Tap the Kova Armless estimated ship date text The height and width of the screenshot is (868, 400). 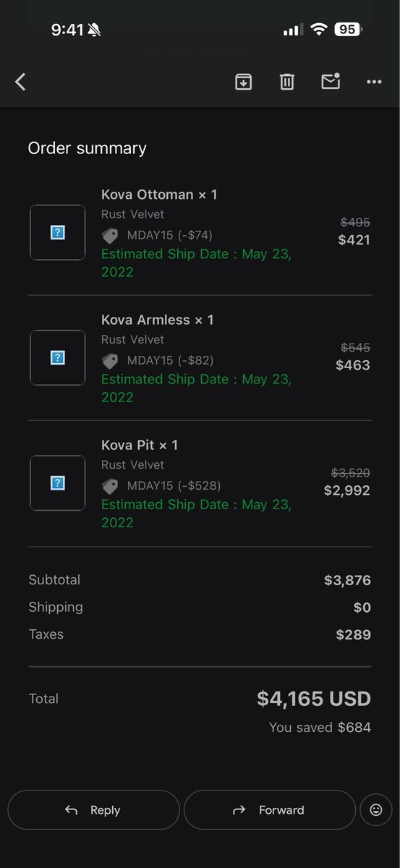tap(196, 388)
